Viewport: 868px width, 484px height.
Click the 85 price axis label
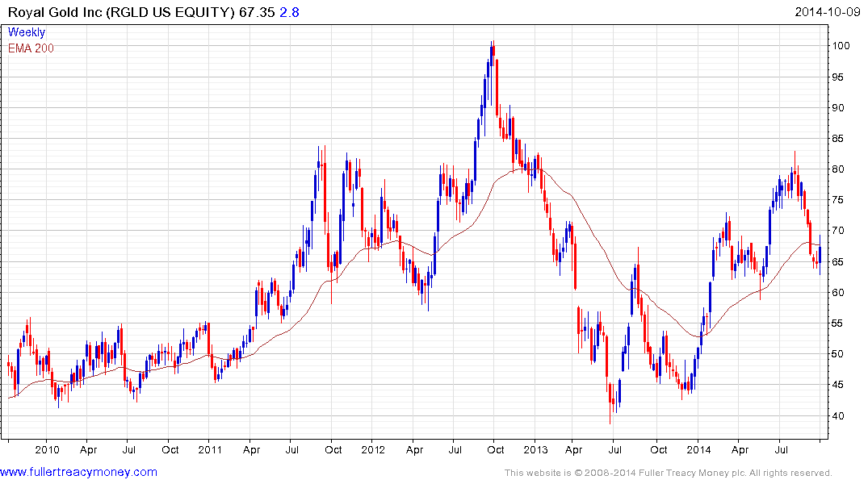click(x=839, y=138)
